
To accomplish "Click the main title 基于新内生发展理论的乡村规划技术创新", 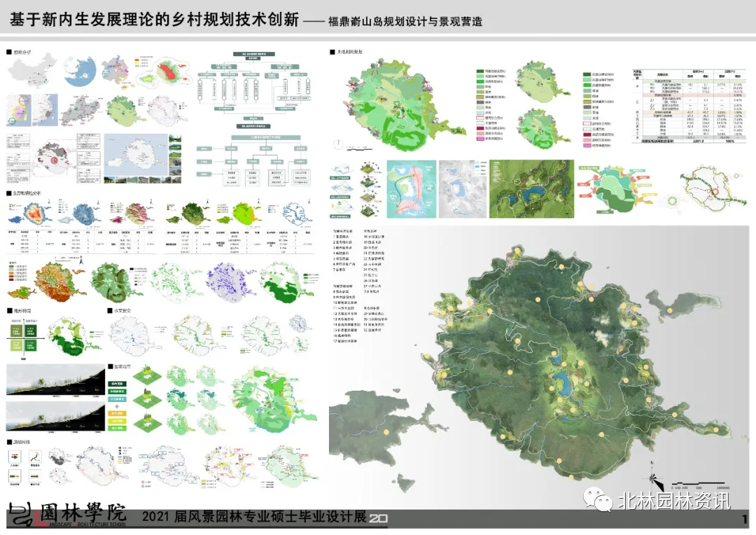I will pos(154,20).
